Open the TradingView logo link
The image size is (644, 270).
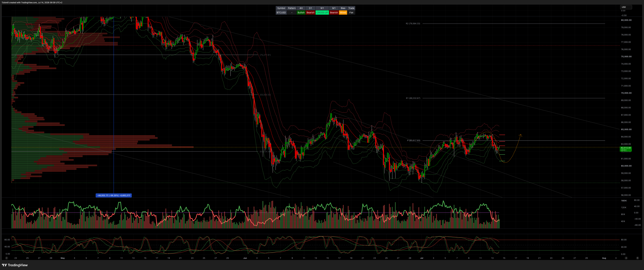[x=15, y=265]
